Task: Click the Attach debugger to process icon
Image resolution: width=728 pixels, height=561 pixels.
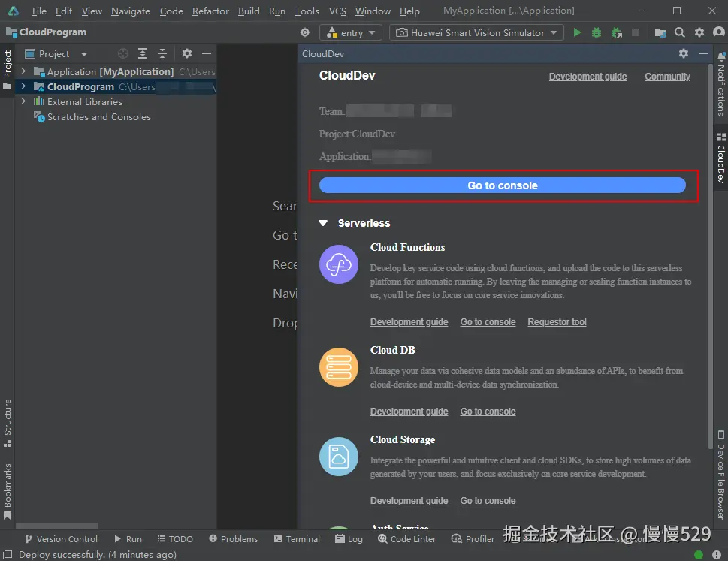Action: (x=617, y=32)
